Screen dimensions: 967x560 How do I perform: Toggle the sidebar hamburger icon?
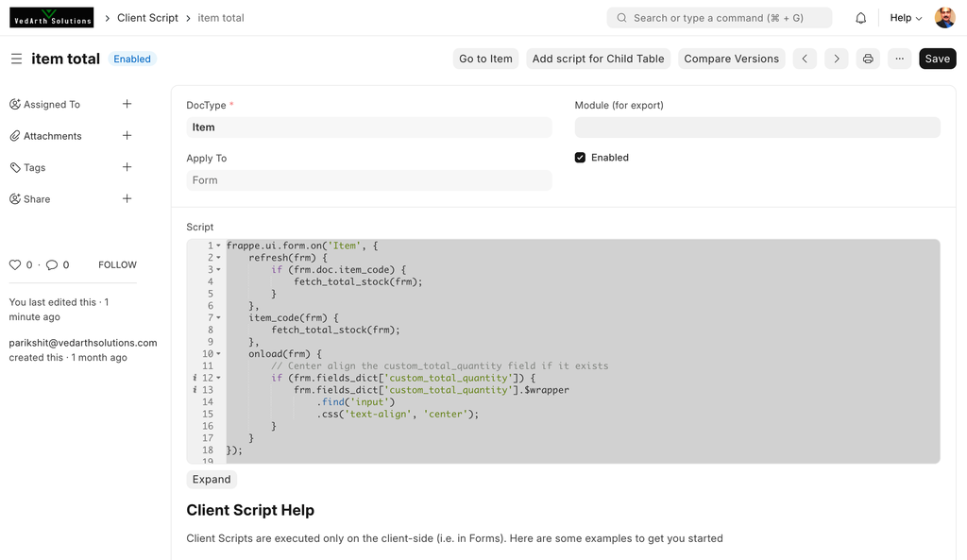pos(16,59)
